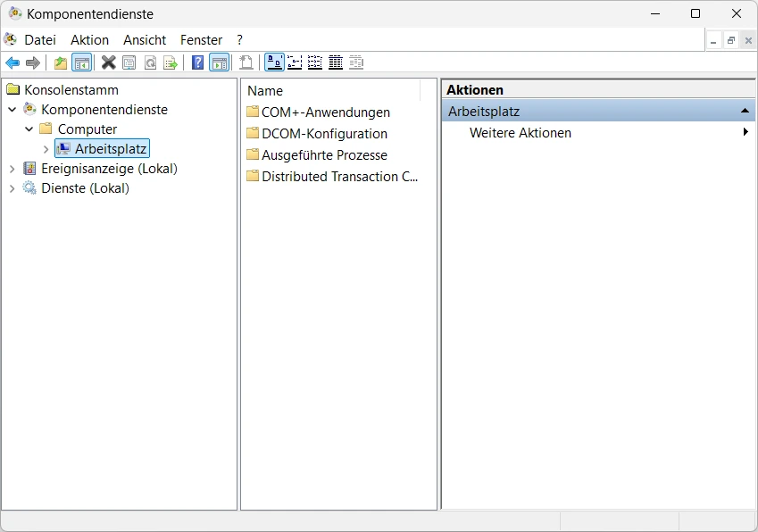Select Komponentendienste tree node

pyautogui.click(x=104, y=110)
